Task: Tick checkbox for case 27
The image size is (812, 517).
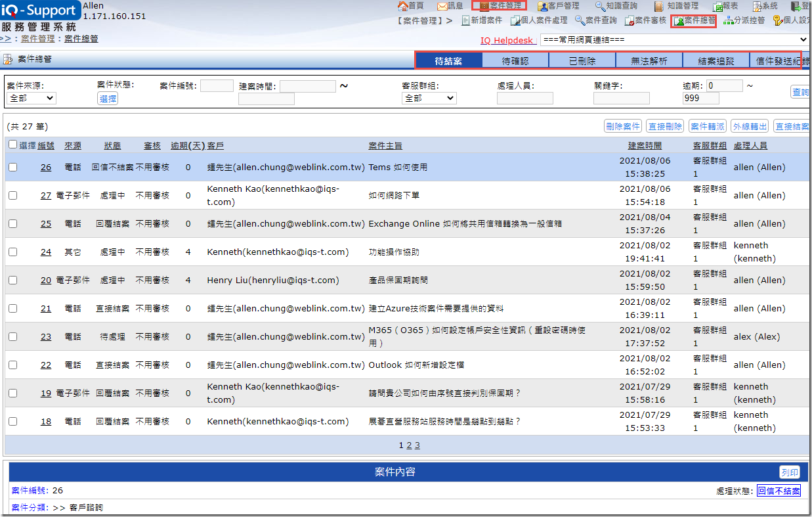Action: coord(12,196)
